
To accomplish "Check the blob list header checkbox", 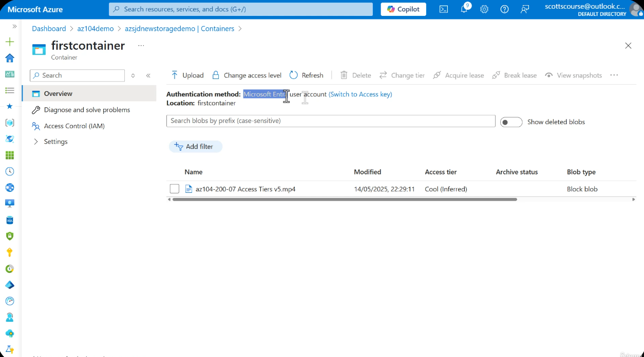I will tap(174, 172).
